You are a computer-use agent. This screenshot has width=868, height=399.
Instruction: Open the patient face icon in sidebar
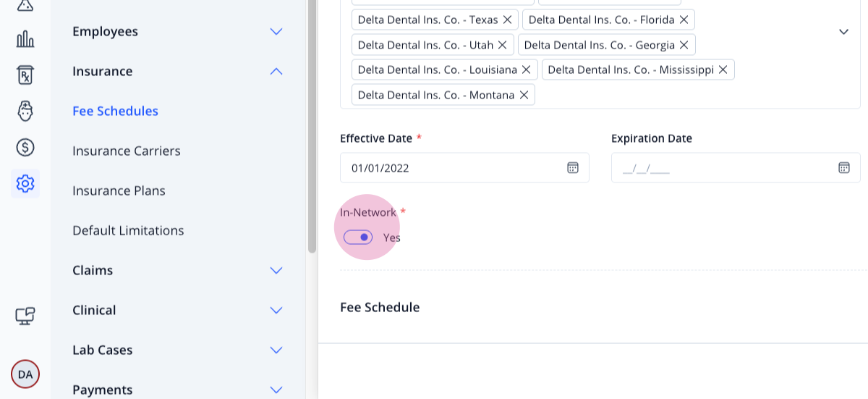click(x=25, y=111)
